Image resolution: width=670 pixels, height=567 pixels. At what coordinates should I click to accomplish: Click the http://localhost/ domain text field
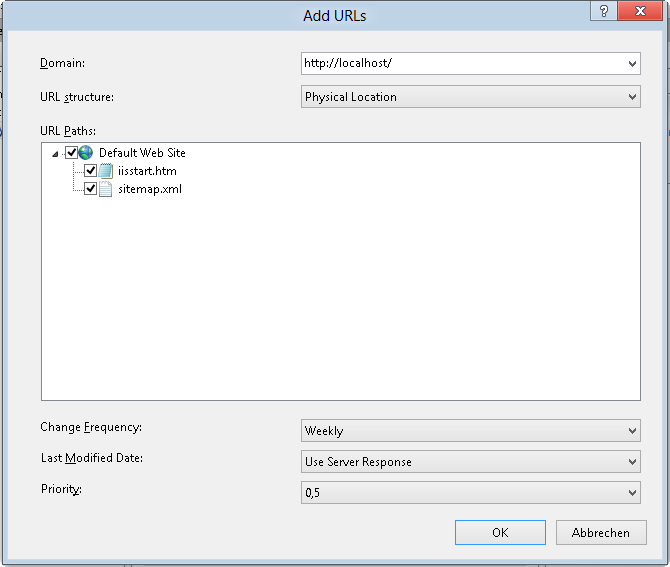(460, 63)
